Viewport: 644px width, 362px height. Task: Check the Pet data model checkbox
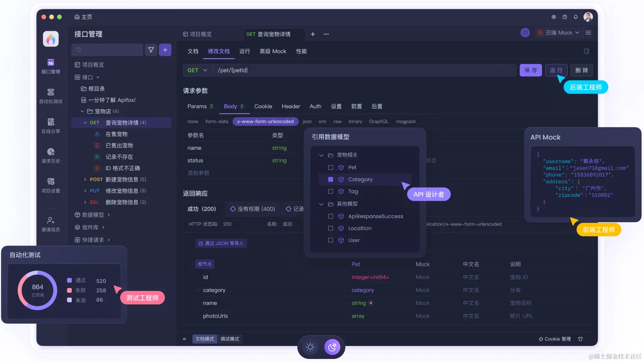[331, 167]
